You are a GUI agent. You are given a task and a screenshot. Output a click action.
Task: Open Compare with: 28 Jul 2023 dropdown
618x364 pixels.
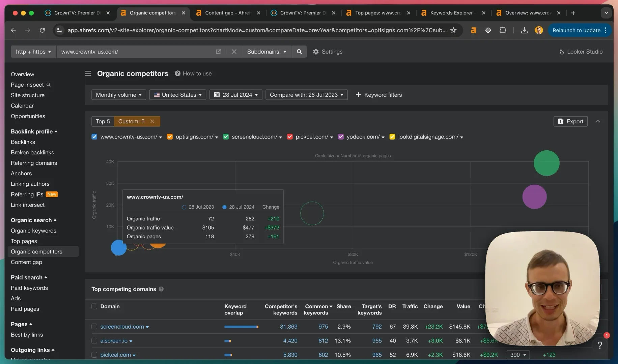[307, 95]
